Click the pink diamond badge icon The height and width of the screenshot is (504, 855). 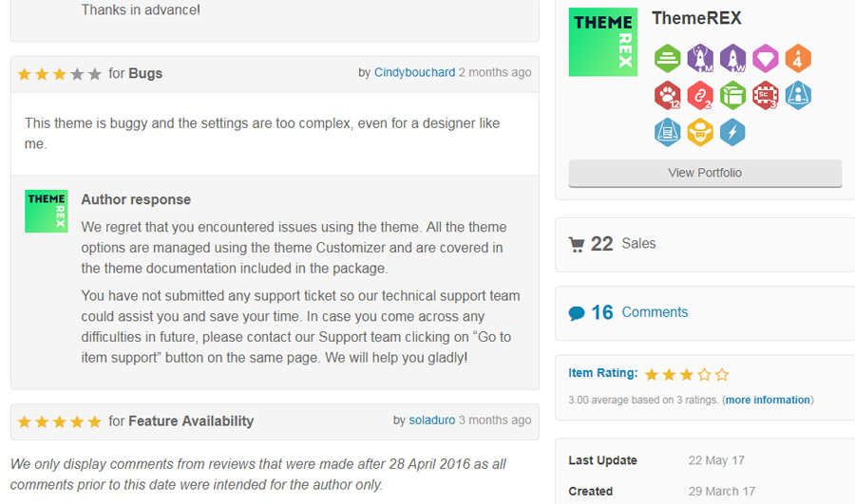point(765,59)
